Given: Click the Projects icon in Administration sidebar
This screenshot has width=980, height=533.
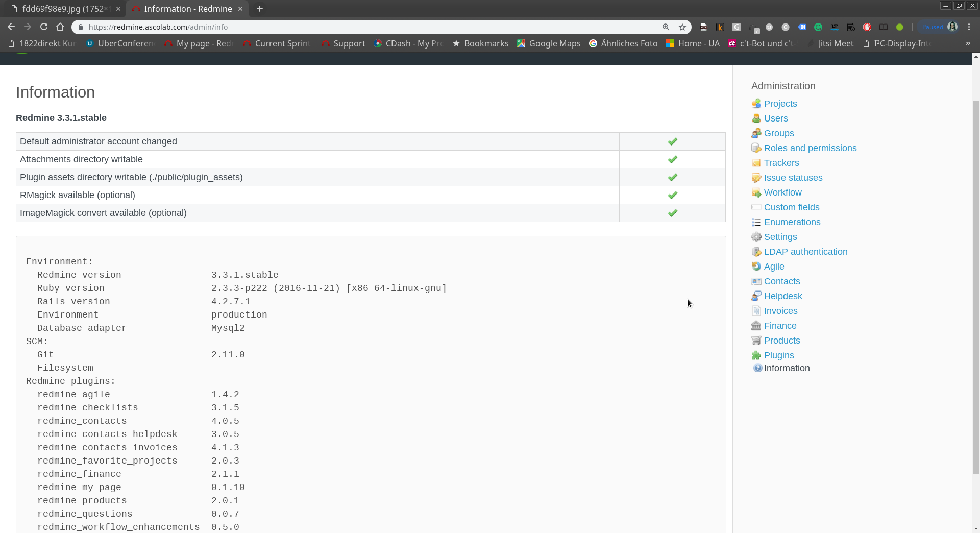Looking at the screenshot, I should [x=756, y=104].
